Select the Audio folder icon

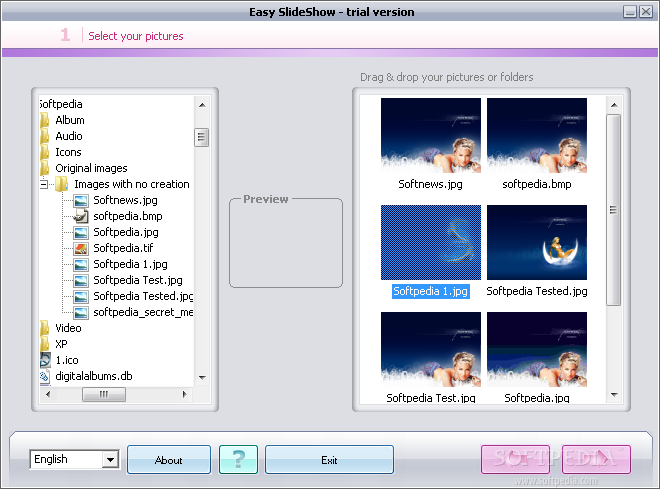pyautogui.click(x=45, y=136)
